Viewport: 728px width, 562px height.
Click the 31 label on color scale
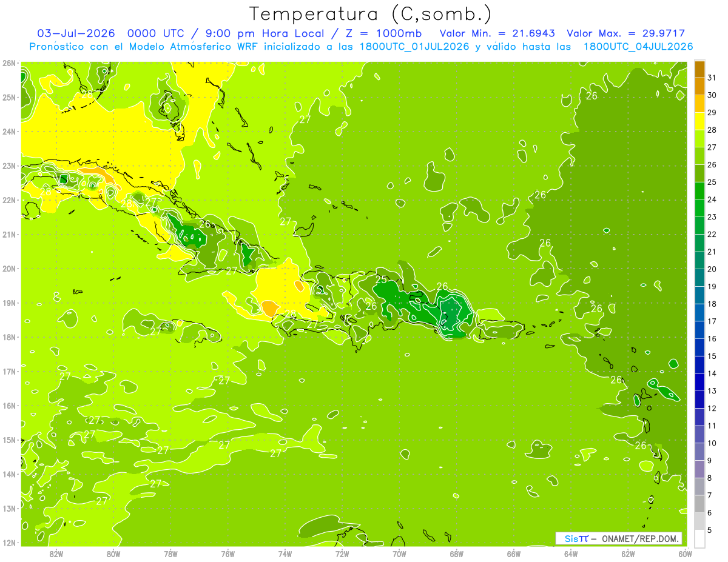[x=713, y=78]
